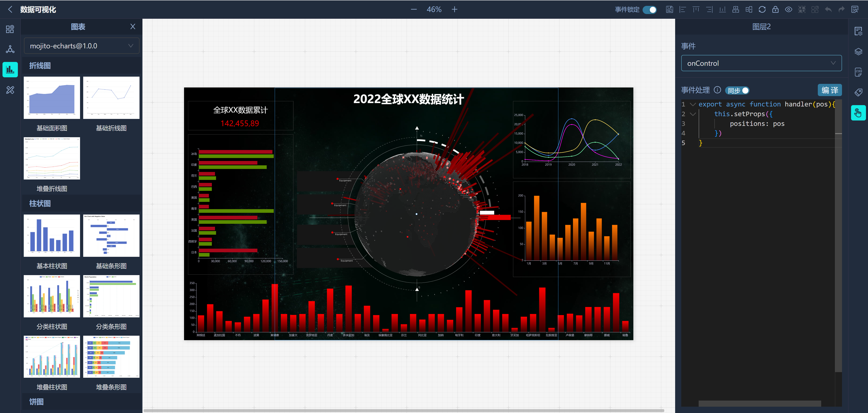The height and width of the screenshot is (413, 868).
Task: Collapse code fold arrow on line 1
Action: [x=693, y=104]
